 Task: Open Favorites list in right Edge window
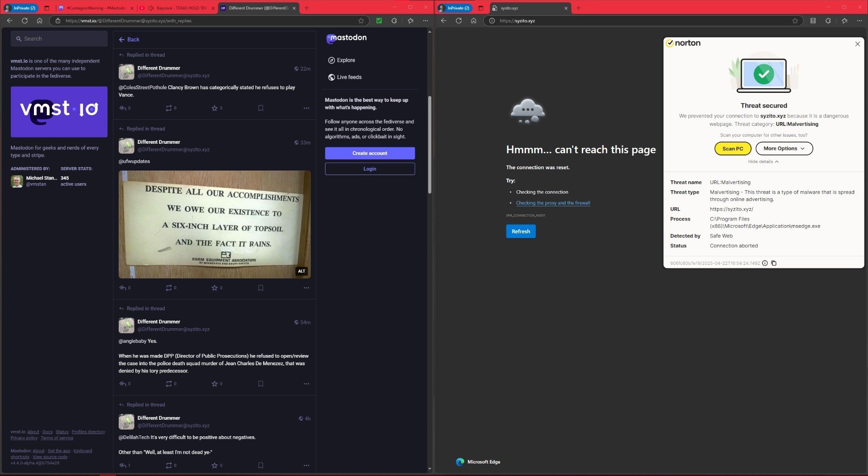pos(844,21)
